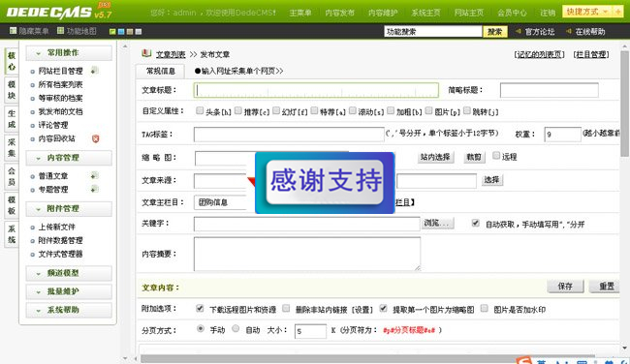Click the 在线帮助 arrow icon

click(x=569, y=31)
